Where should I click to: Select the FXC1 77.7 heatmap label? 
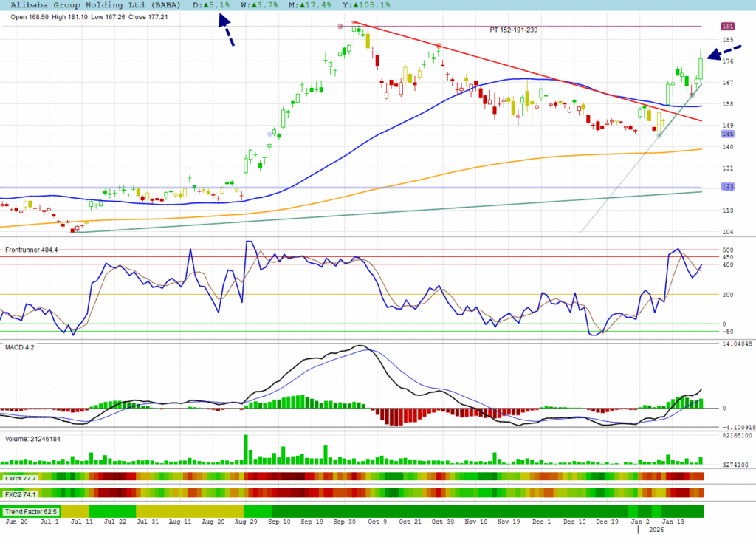(20, 479)
